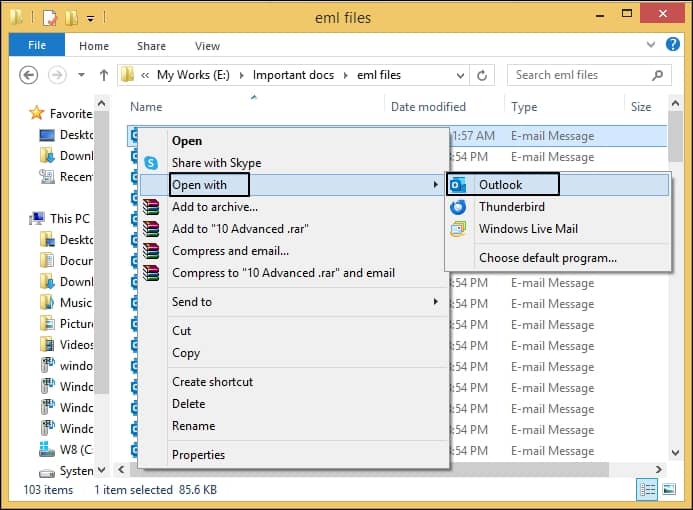The image size is (693, 510).
Task: Click the Forward navigation arrow
Action: pos(57,75)
